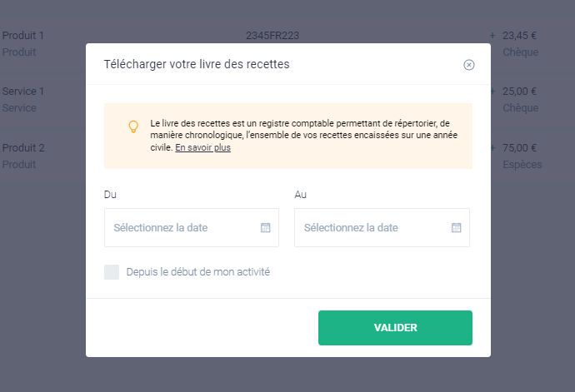Click the 25,00 € amount
The image size is (575, 392).
(x=520, y=92)
